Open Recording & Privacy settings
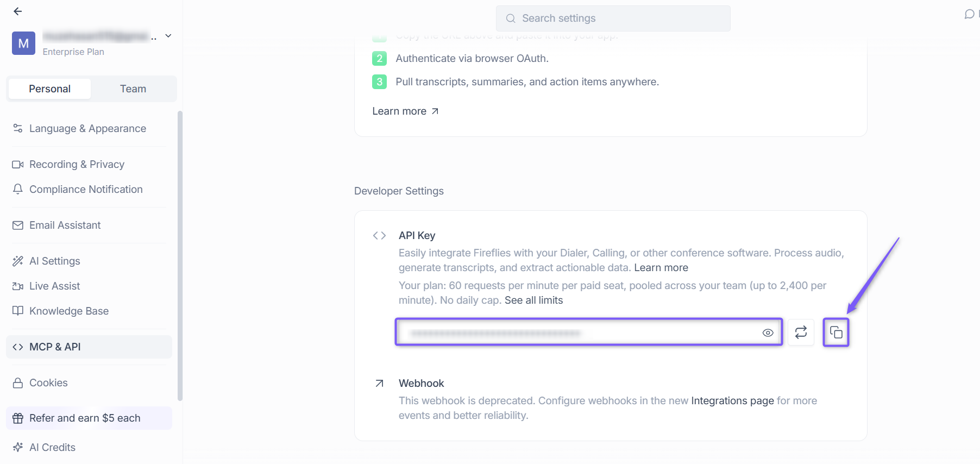Screen dimensions: 980x464 click(x=89, y=165)
